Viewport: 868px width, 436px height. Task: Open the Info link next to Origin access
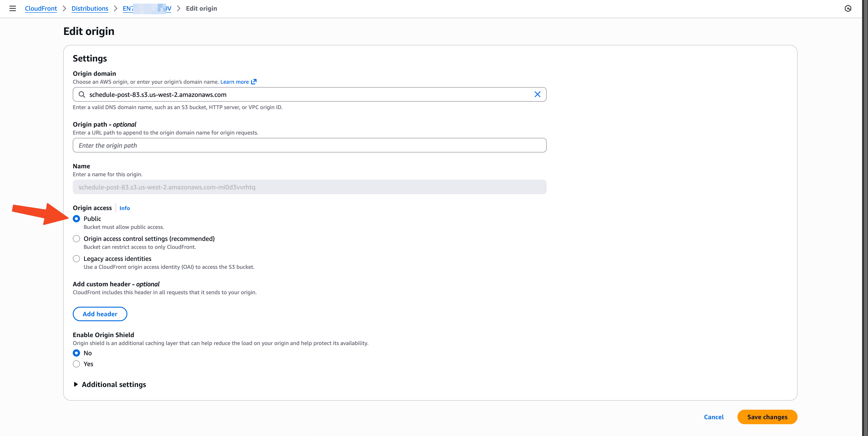point(124,208)
